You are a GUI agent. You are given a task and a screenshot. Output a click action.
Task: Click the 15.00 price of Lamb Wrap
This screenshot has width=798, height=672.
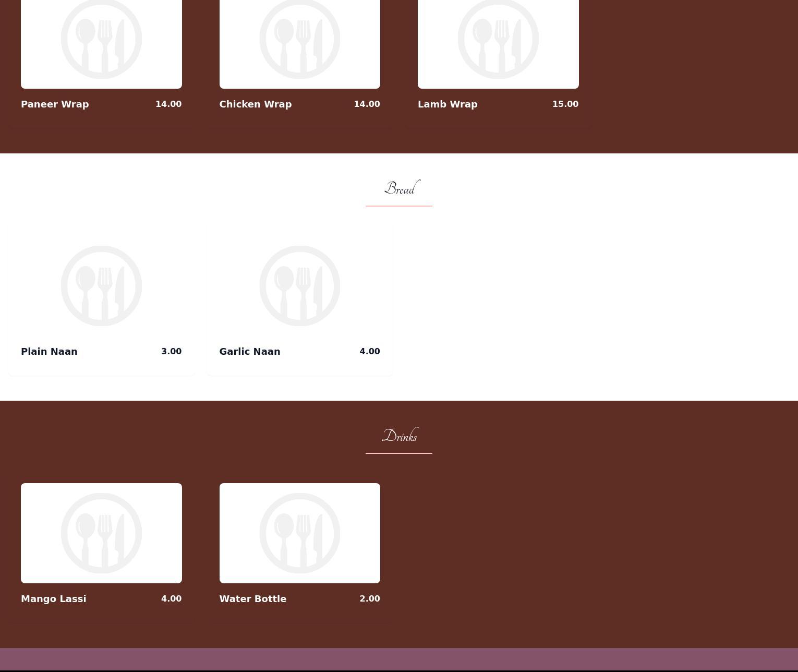[x=565, y=104]
